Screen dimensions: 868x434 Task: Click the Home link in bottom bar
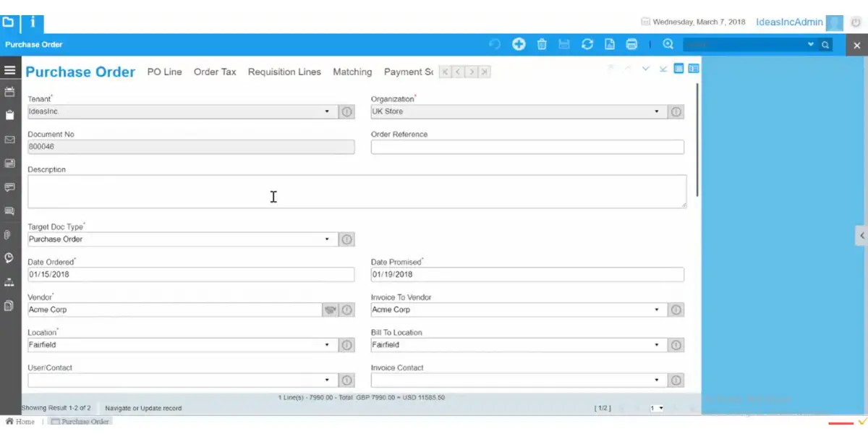tap(21, 422)
